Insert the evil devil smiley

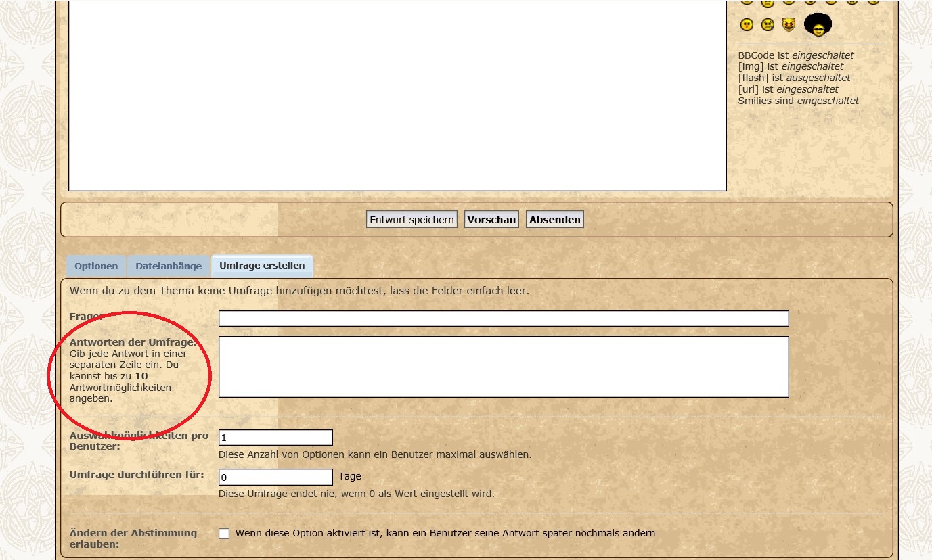point(789,25)
